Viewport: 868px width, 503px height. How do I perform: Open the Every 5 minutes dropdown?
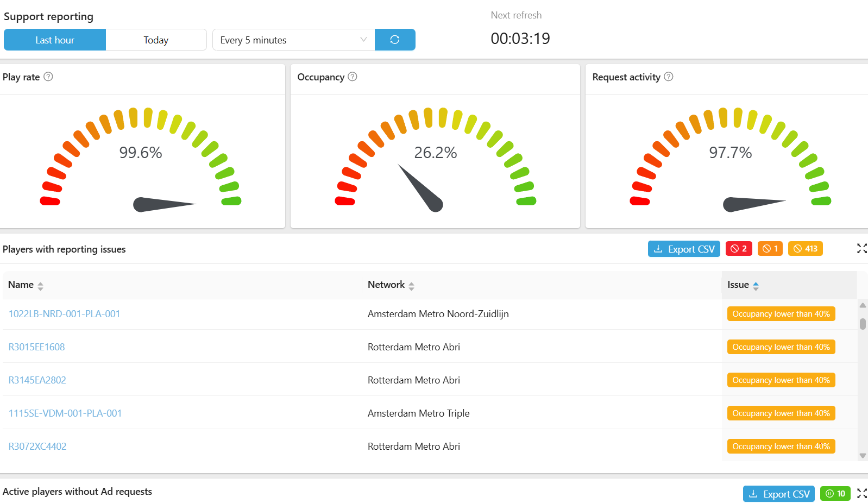pyautogui.click(x=293, y=40)
